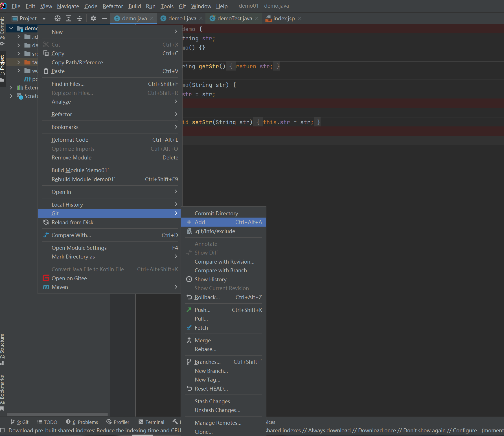
Task: Open the Project view dropdown
Action: (44, 19)
